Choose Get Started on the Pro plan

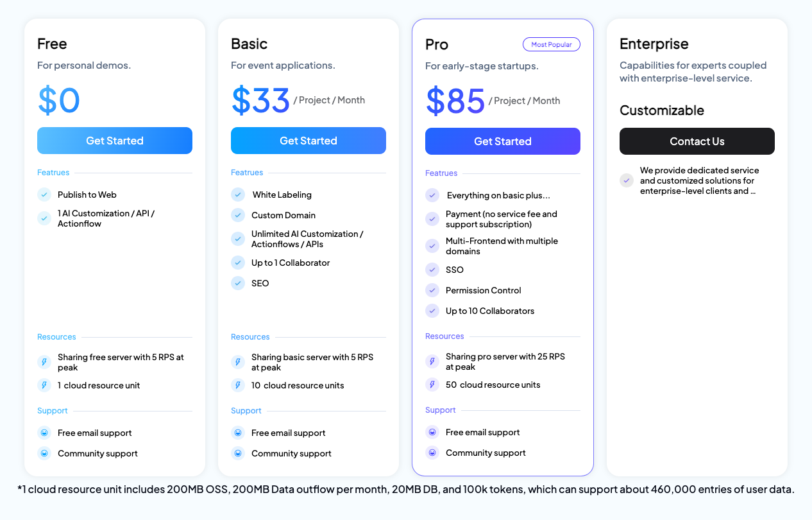pos(503,141)
